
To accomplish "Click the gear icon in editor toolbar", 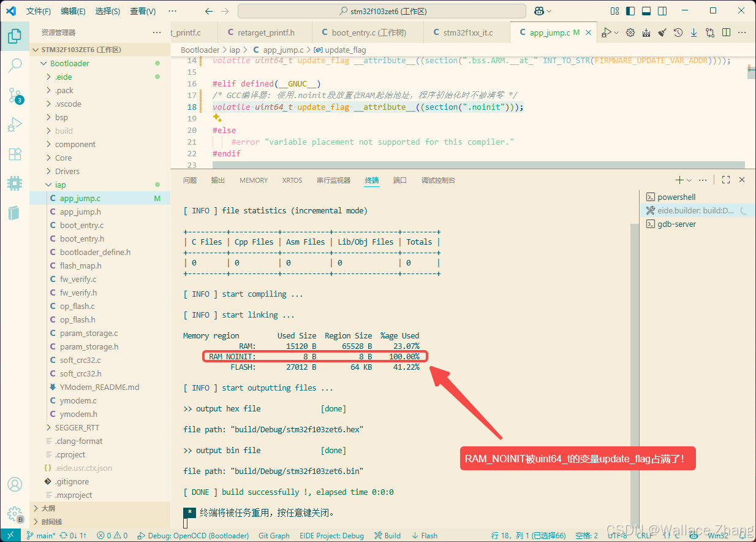I will 630,32.
